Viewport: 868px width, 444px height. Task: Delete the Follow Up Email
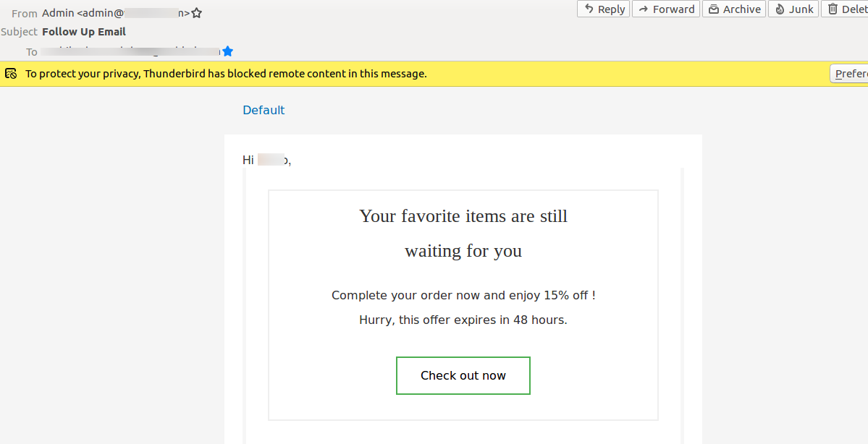click(x=847, y=9)
